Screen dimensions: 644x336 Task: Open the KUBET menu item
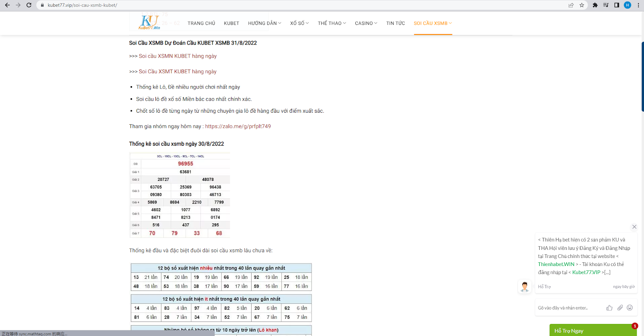click(231, 23)
